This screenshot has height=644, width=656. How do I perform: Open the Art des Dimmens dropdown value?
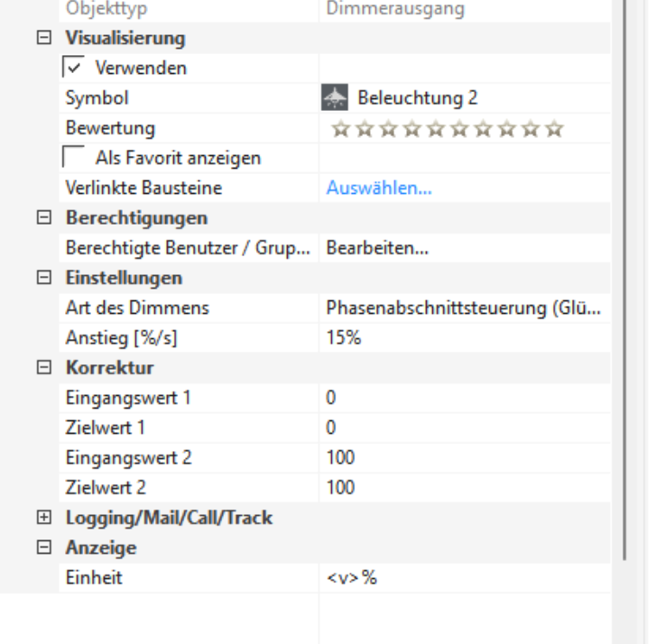point(464,308)
